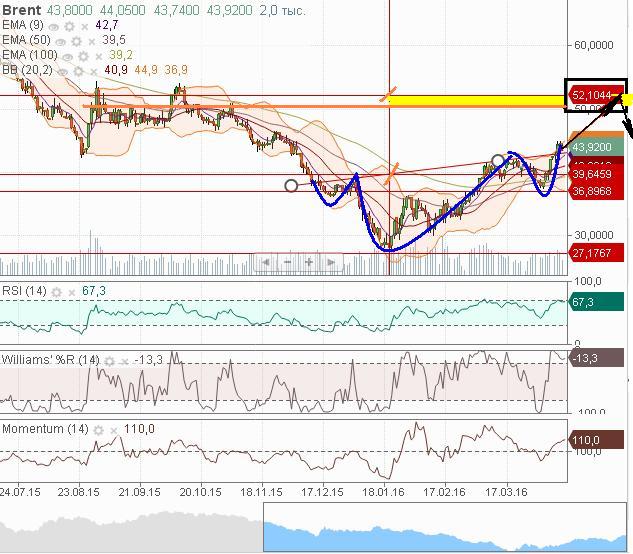
Task: Click the EMA (50) label
Action: pyautogui.click(x=26, y=40)
